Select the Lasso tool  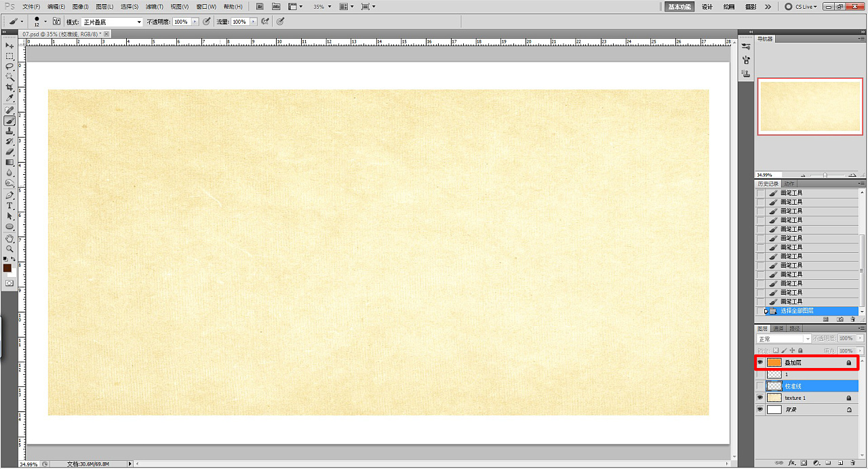(x=9, y=66)
